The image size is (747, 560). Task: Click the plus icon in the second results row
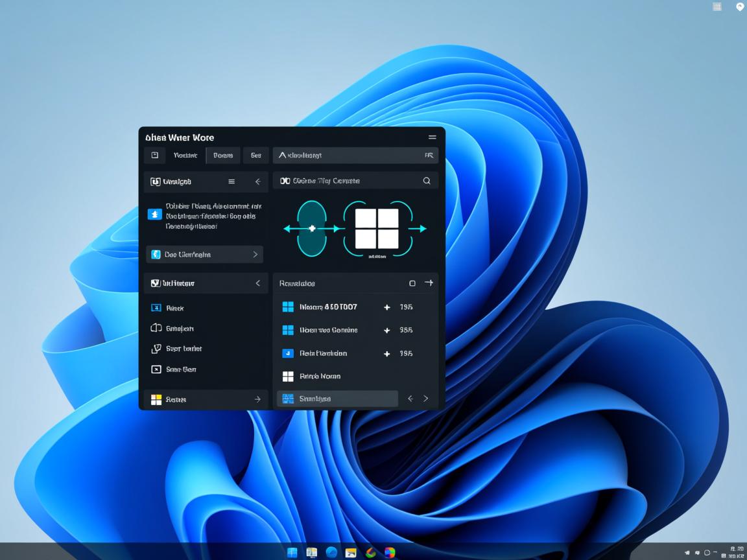coord(387,331)
